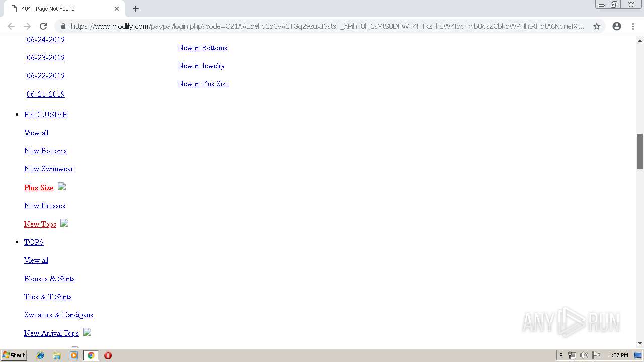Open the 06-23-2019 date link
This screenshot has height=362, width=644.
pos(46,58)
